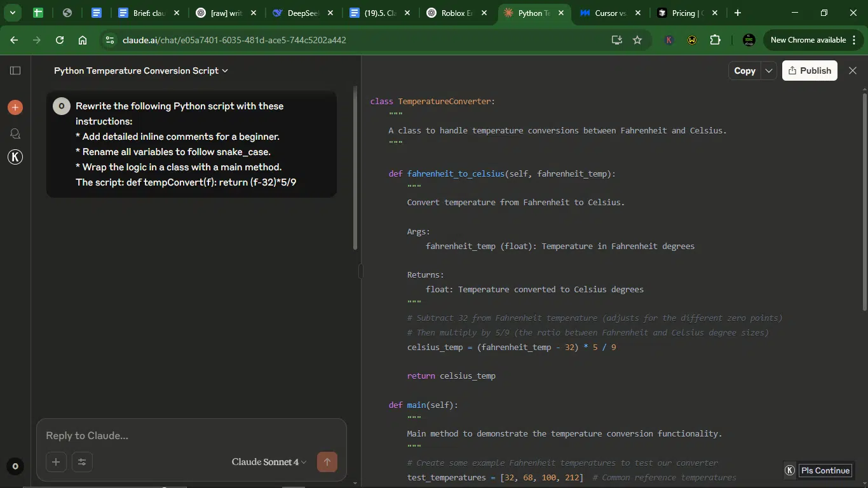Viewport: 868px width, 488px height.
Task: Copy the artifact code
Action: click(x=745, y=71)
